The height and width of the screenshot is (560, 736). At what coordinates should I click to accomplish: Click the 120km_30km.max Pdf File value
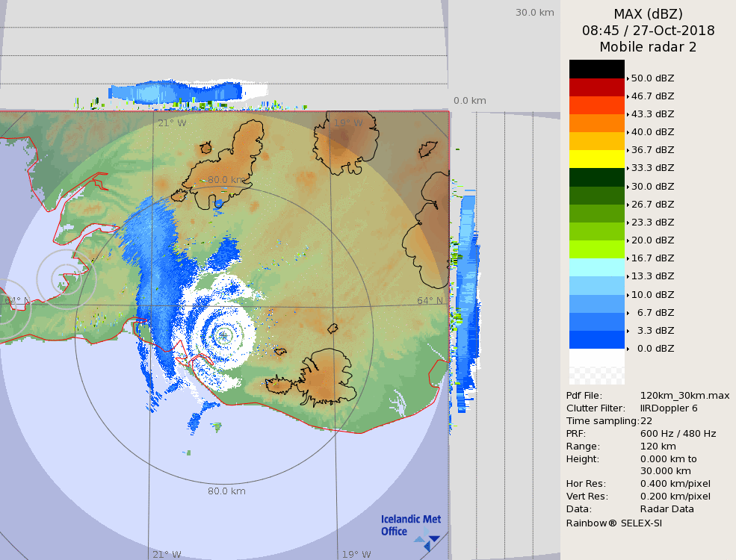pyautogui.click(x=684, y=396)
